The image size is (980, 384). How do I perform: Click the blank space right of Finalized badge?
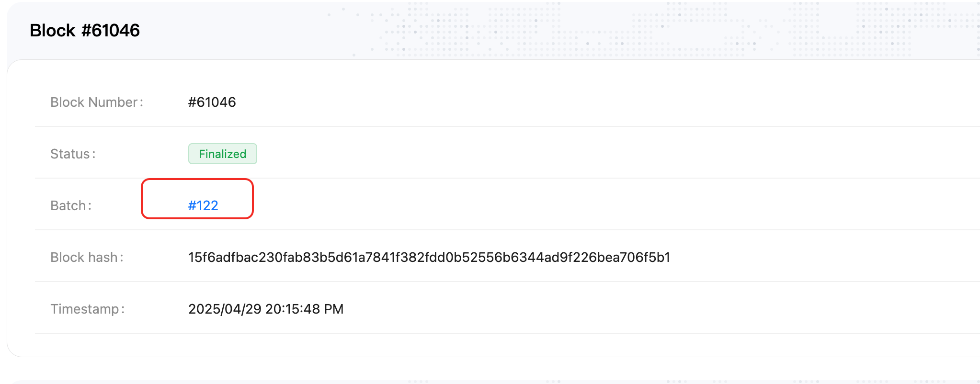pyautogui.click(x=618, y=154)
